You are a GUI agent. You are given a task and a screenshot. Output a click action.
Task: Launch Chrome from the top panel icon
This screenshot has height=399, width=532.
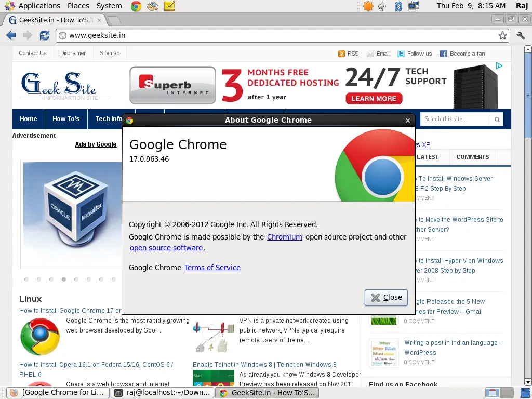coord(136,6)
